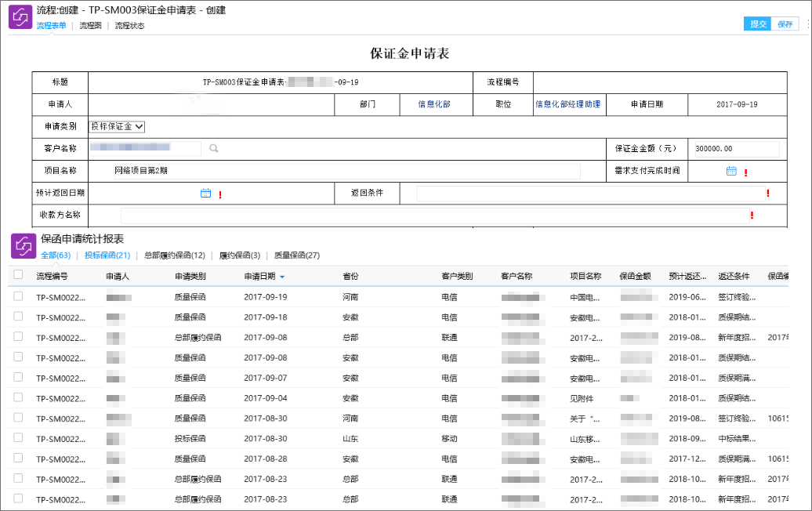Viewport: 812px width, 511px height.
Task: Click the 保证金金额 field showing 300000.00
Action: [737, 149]
